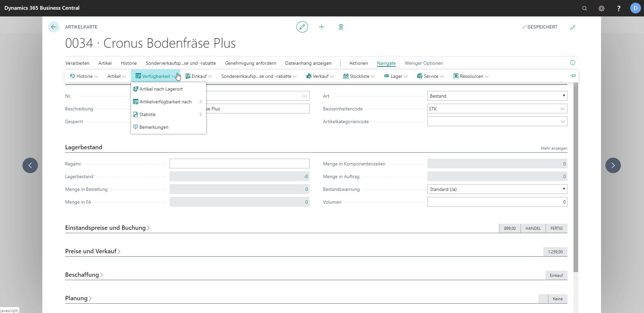Viewport: 644px width, 313px height.
Task: Go to previous record with left arrow
Action: click(30, 165)
